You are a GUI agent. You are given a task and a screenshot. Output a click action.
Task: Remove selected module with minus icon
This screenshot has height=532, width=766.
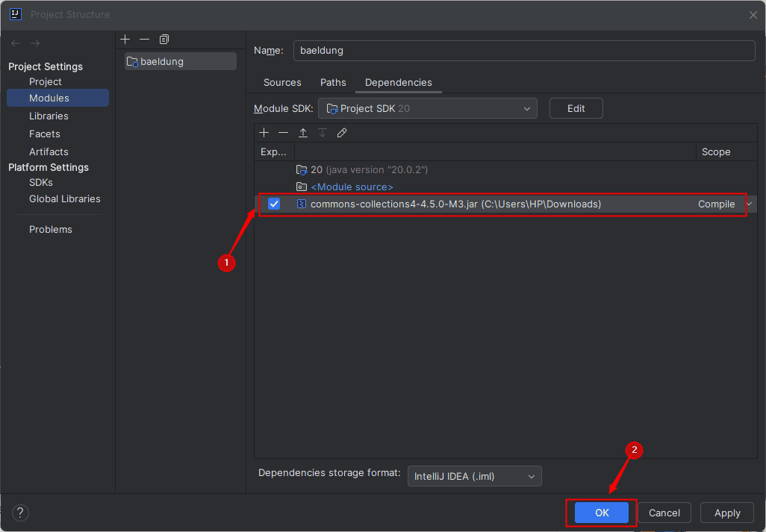point(144,39)
